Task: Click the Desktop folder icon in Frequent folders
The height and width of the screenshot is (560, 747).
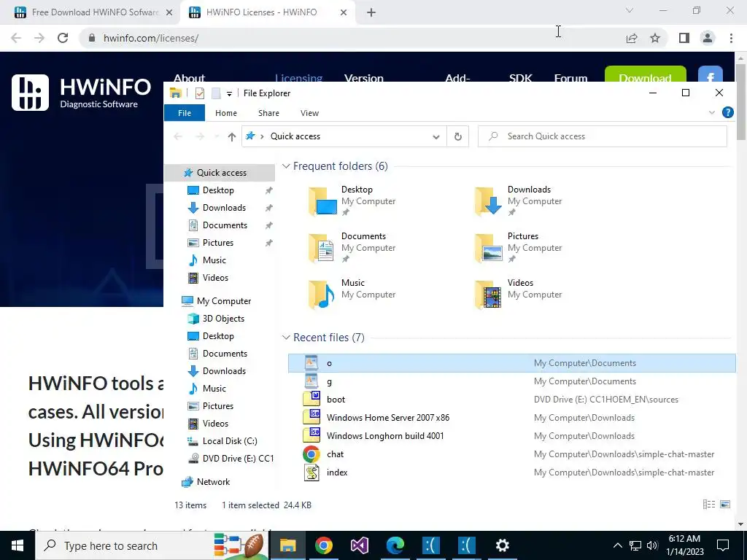Action: point(322,201)
